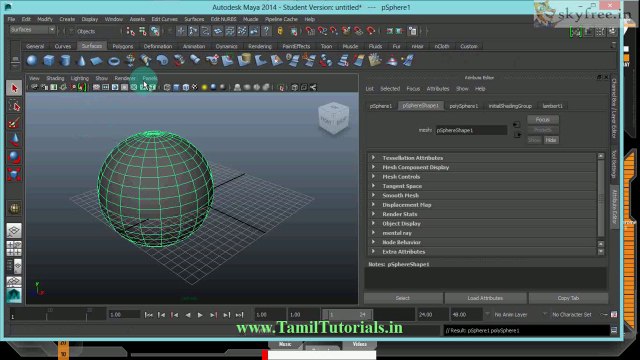
Task: Click the Revolve surface shelf icon
Action: pos(130,60)
